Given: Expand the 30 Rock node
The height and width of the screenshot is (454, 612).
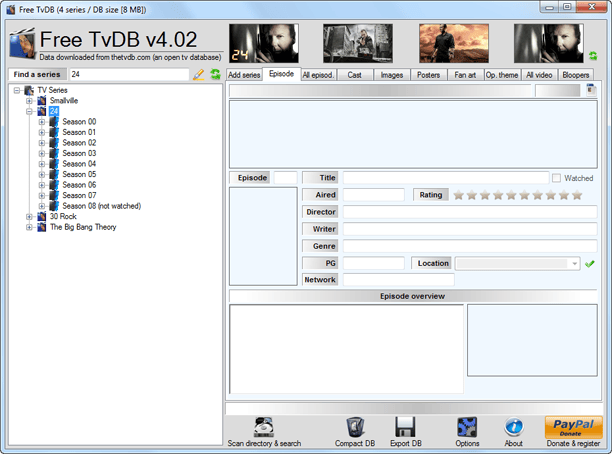Looking at the screenshot, I should coord(29,216).
